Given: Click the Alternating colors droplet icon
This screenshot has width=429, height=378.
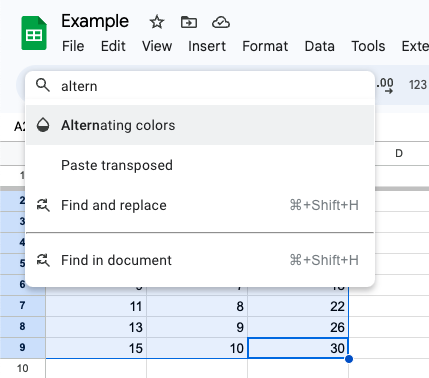Looking at the screenshot, I should 43,125.
